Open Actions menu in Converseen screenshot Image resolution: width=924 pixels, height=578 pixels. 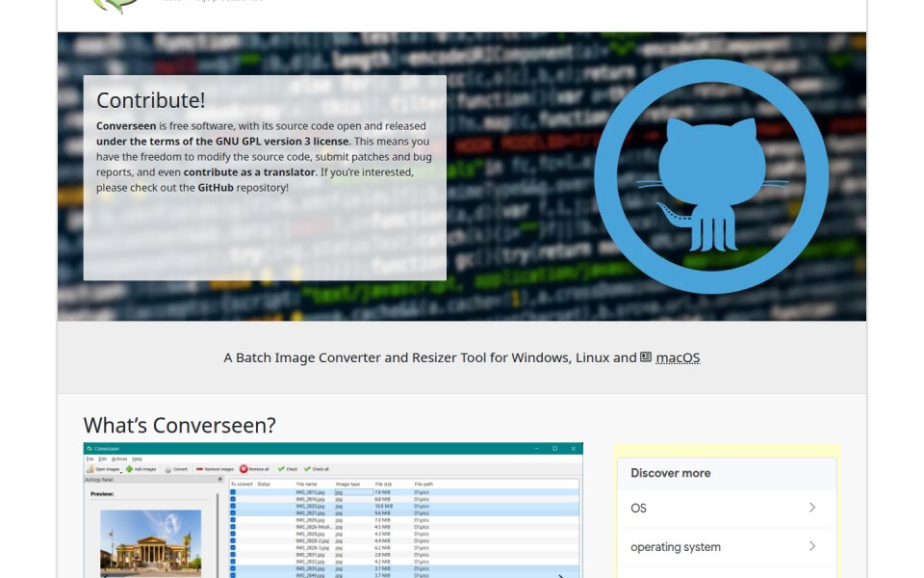(119, 459)
